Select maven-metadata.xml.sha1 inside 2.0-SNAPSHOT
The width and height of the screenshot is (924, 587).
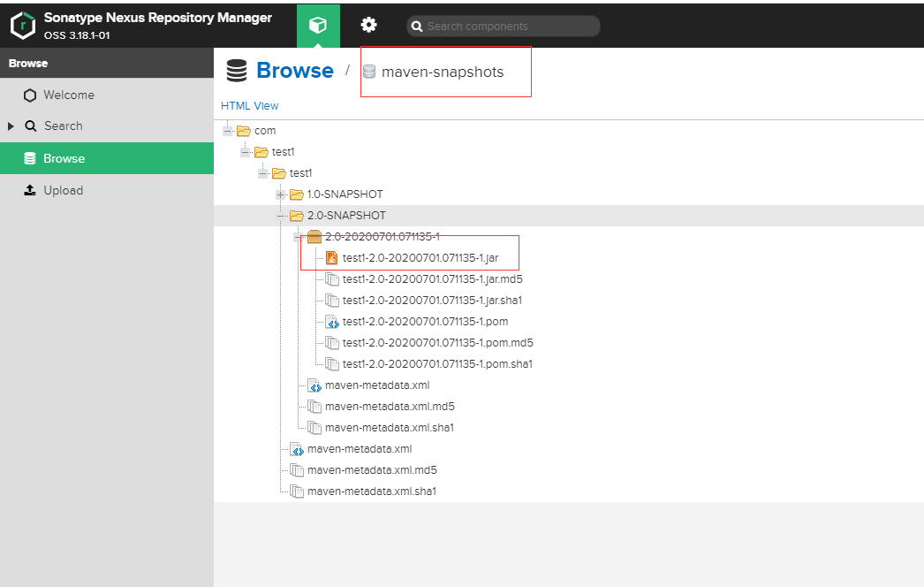(x=390, y=428)
